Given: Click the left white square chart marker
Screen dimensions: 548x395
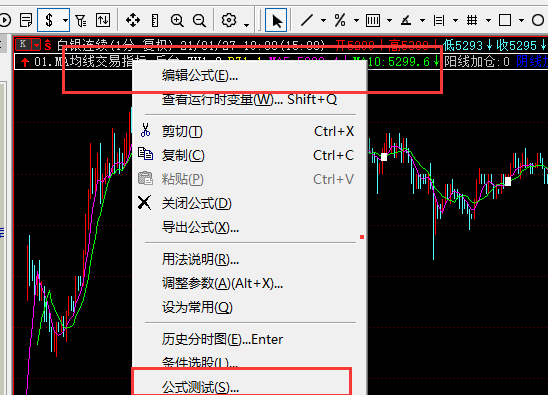Looking at the screenshot, I should [384, 157].
